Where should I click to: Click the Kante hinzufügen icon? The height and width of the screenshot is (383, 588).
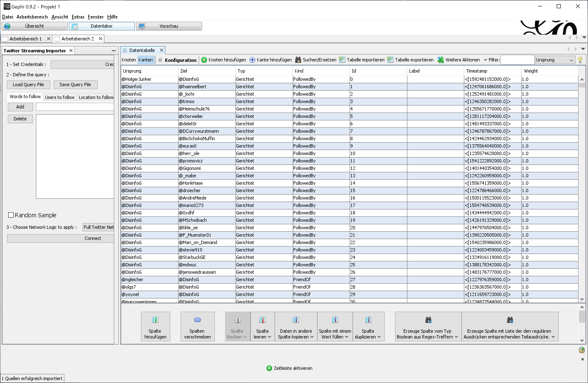tap(252, 60)
